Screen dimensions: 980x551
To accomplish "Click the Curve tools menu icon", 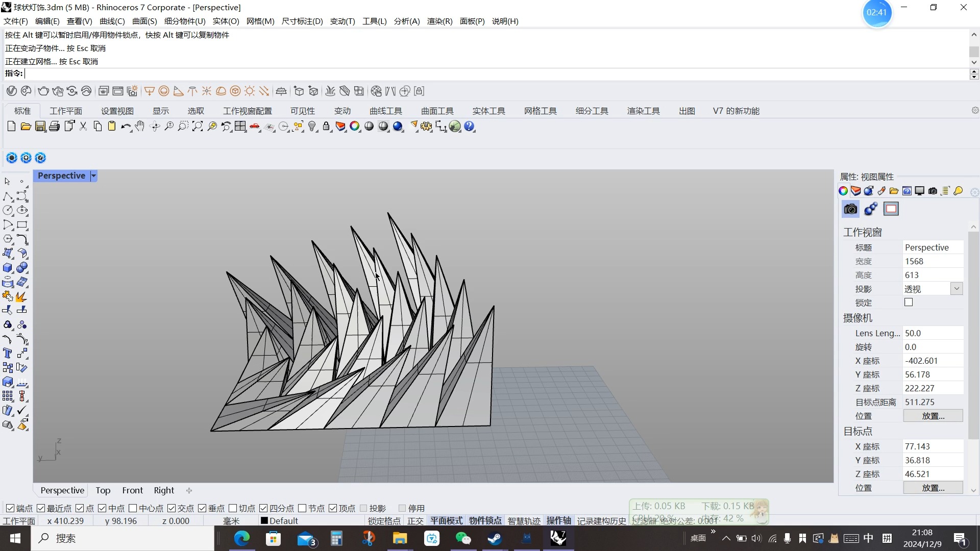I will coord(386,110).
